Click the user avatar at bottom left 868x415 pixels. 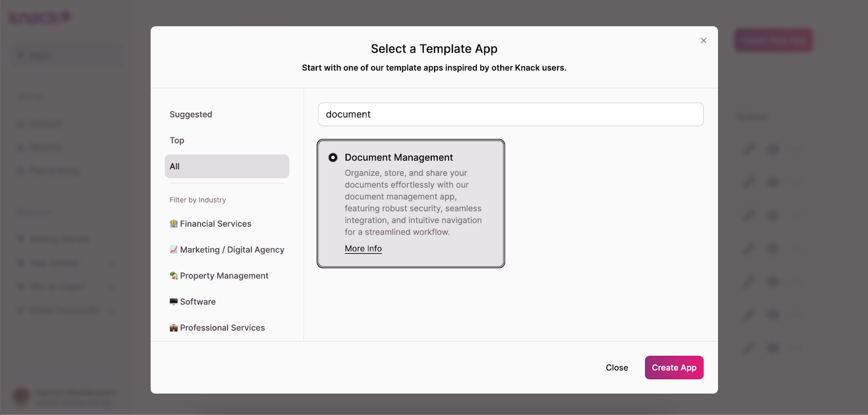tap(21, 397)
